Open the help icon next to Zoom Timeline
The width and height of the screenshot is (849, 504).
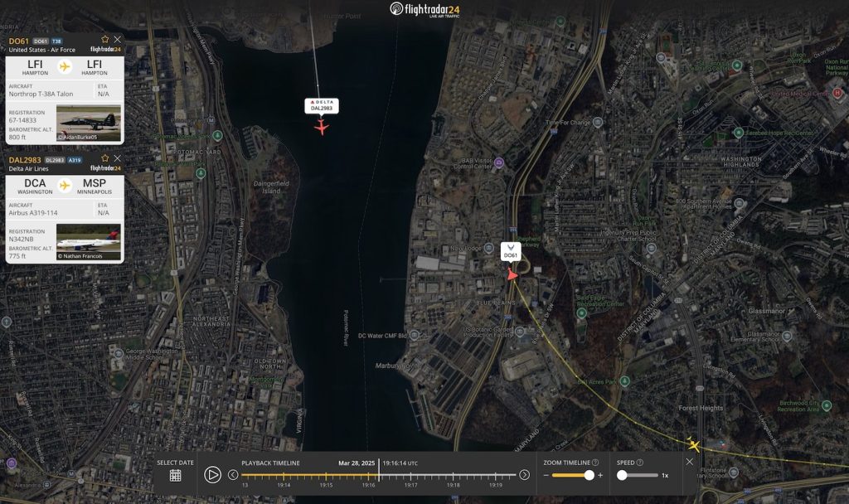[595, 463]
